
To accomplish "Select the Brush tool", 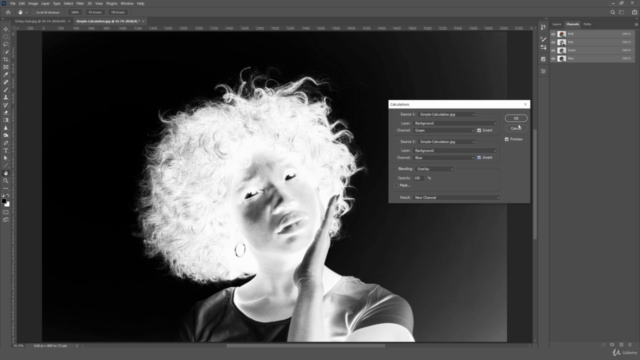I will point(6,90).
